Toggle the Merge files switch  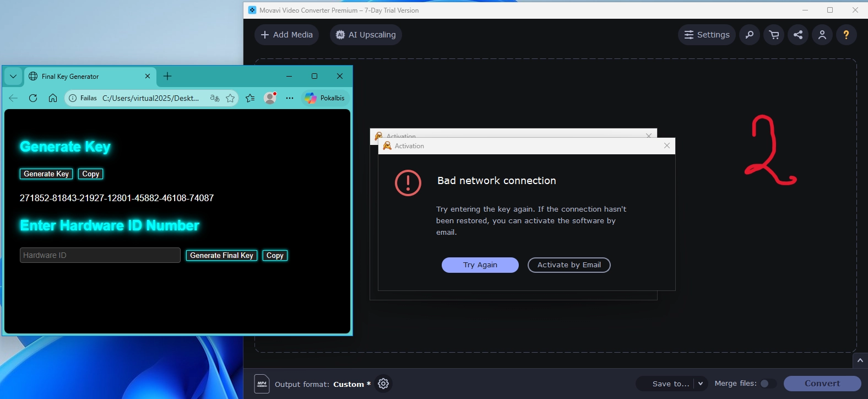click(768, 384)
